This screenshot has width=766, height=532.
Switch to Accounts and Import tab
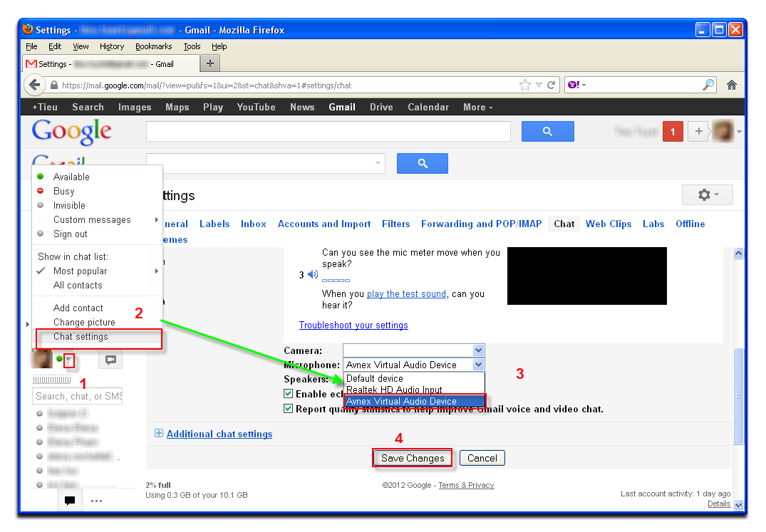(x=324, y=224)
